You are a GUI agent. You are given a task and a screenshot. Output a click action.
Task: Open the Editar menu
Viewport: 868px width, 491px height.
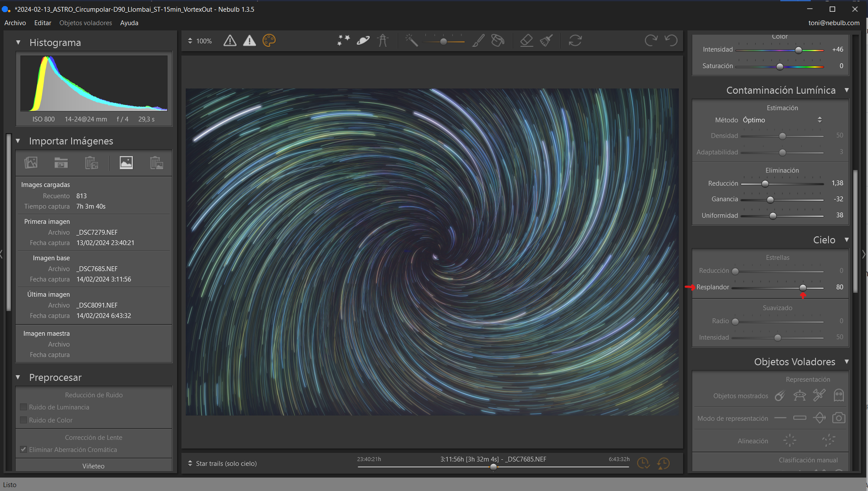pyautogui.click(x=43, y=23)
